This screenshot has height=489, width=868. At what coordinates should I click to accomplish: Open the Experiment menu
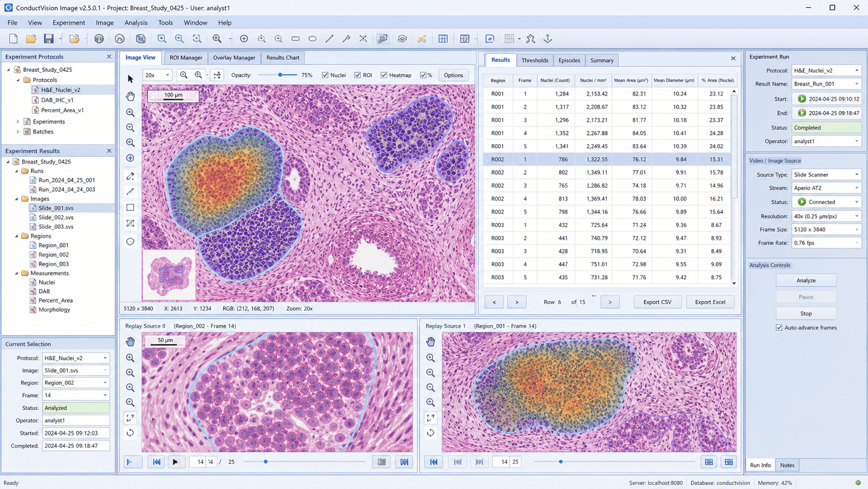click(x=69, y=23)
